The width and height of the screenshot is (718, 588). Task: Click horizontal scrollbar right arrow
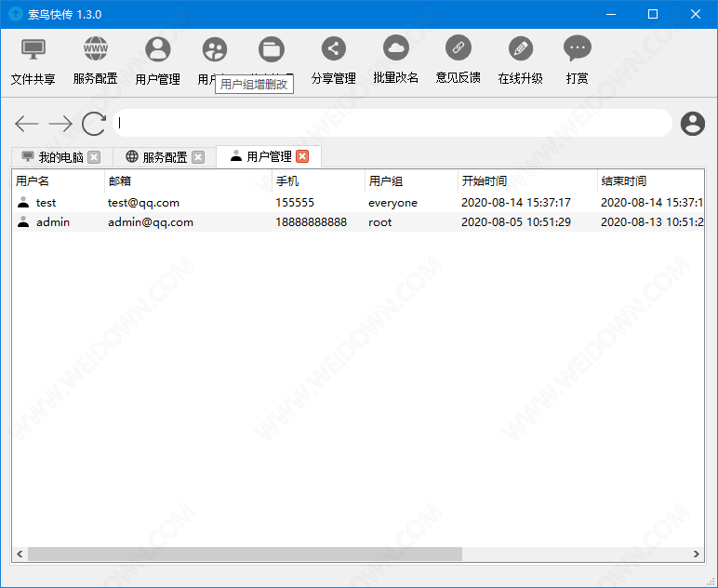pyautogui.click(x=697, y=554)
